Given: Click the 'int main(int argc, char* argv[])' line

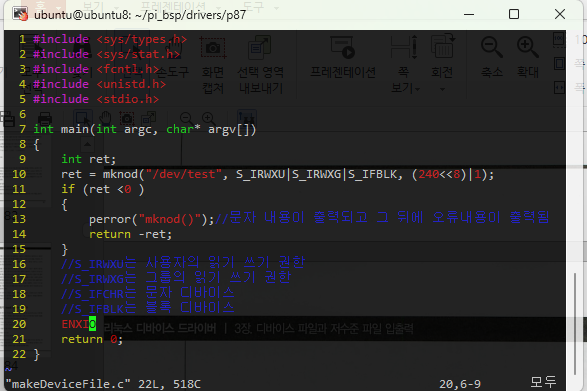Looking at the screenshot, I should 145,130.
